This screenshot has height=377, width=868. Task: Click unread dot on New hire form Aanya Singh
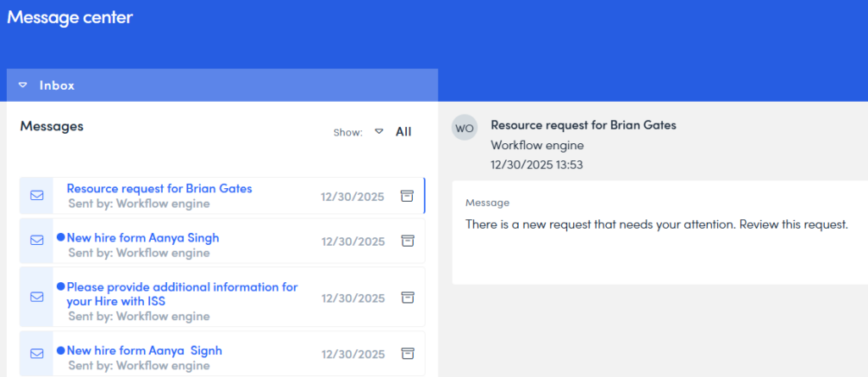coord(60,238)
